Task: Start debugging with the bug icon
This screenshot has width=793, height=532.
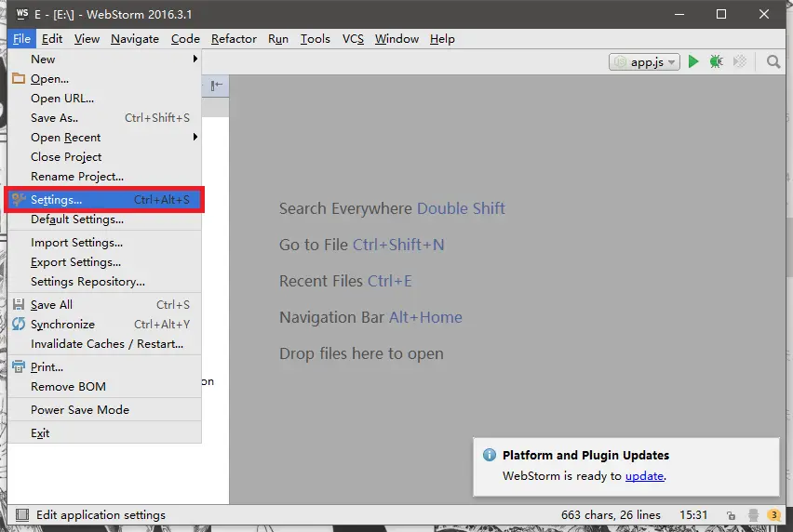Action: point(716,61)
